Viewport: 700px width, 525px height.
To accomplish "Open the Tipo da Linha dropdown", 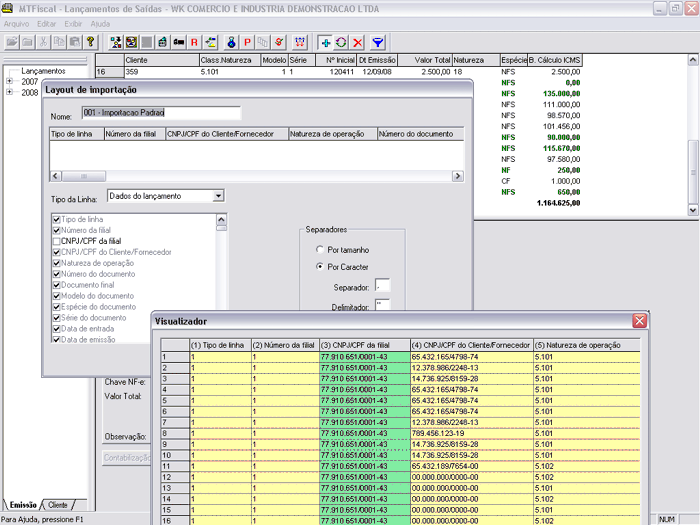I will pyautogui.click(x=218, y=196).
